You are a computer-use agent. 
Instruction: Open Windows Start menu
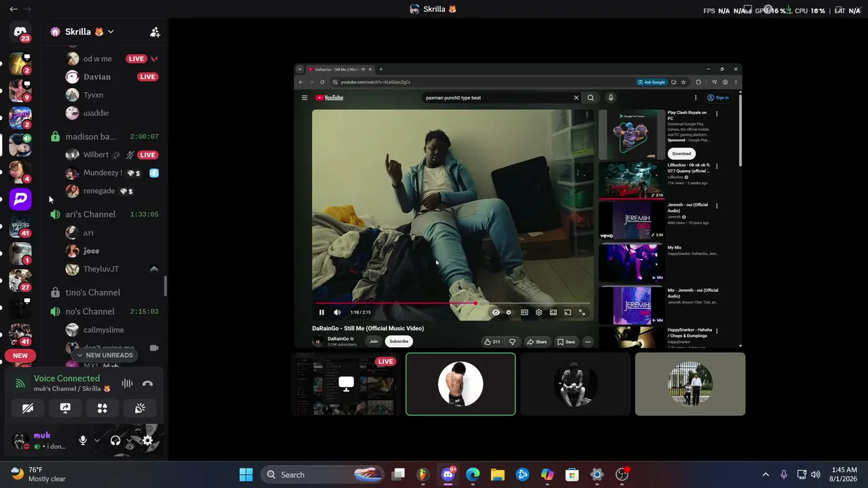[246, 474]
